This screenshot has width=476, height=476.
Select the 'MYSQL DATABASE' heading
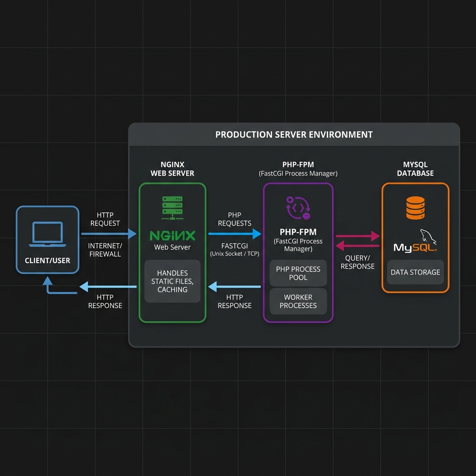click(415, 169)
